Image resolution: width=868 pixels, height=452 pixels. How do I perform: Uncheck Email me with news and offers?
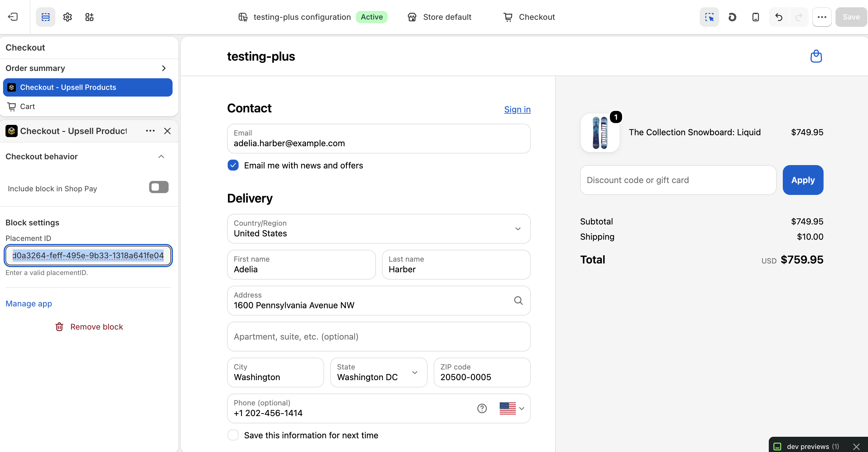233,165
